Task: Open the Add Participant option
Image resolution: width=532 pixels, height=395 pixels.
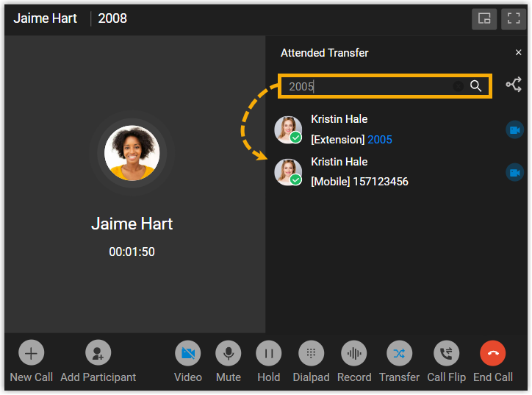Action: pos(98,353)
